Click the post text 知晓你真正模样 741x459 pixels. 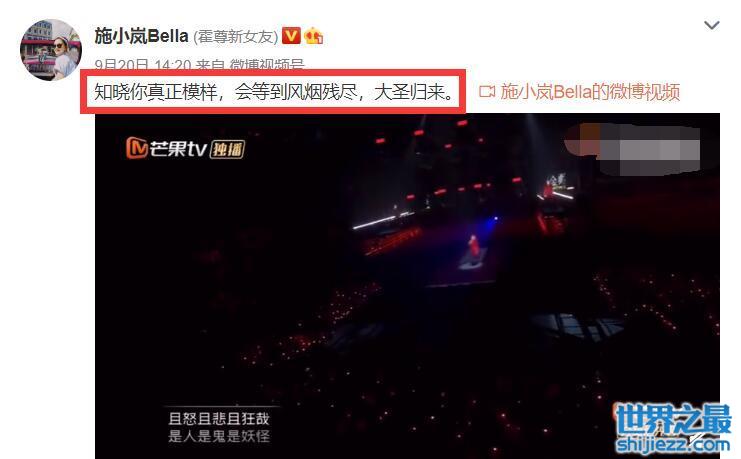(x=155, y=92)
